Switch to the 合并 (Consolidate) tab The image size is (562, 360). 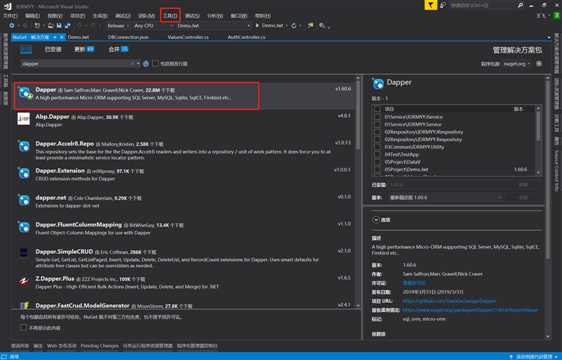tap(118, 49)
